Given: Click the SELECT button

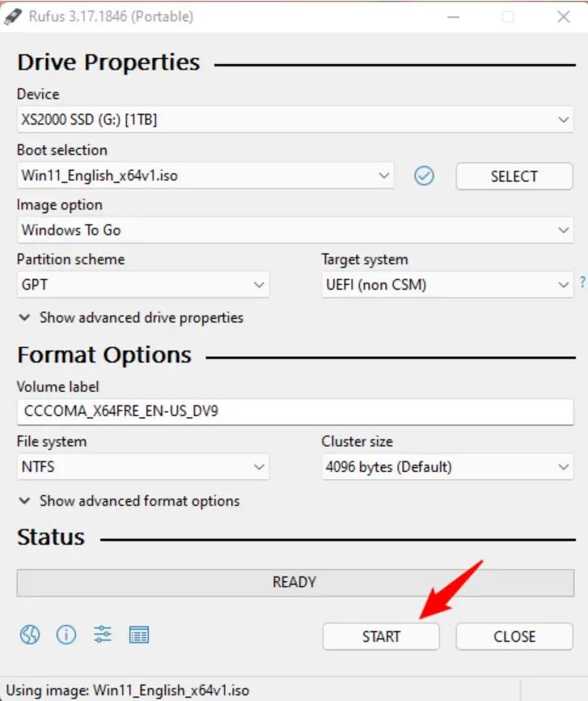Looking at the screenshot, I should click(x=514, y=176).
